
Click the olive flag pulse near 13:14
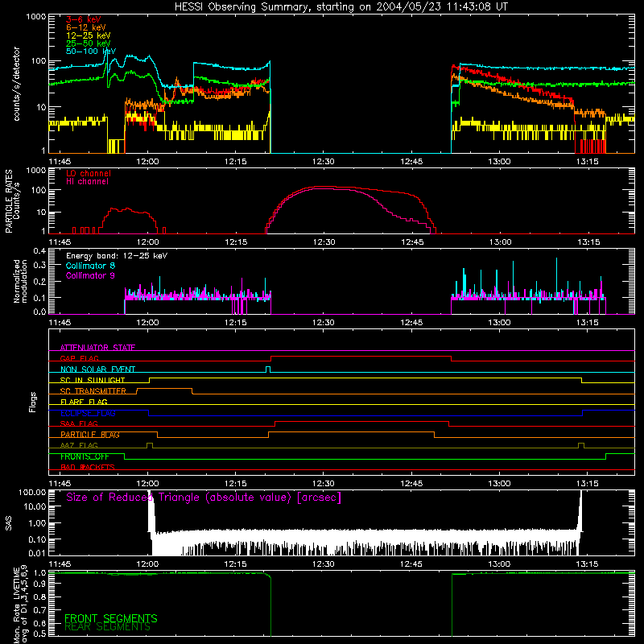pyautogui.click(x=580, y=446)
